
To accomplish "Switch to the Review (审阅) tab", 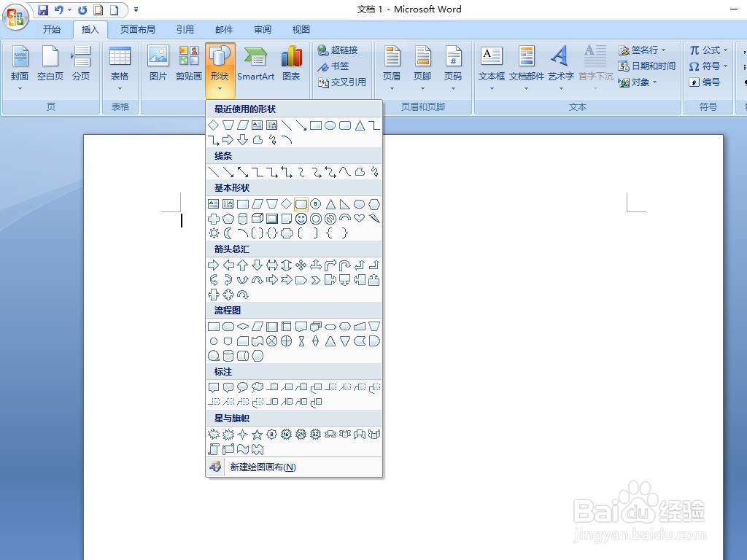I will click(263, 29).
